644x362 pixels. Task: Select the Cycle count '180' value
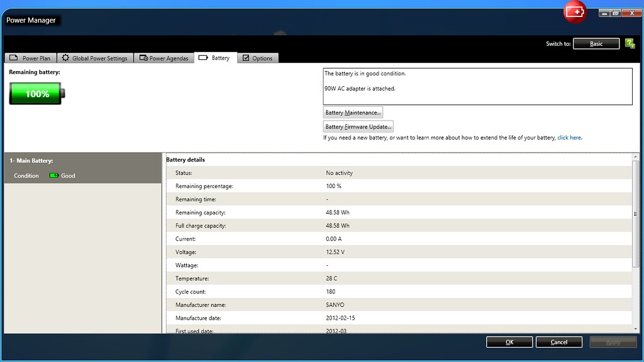pos(331,292)
